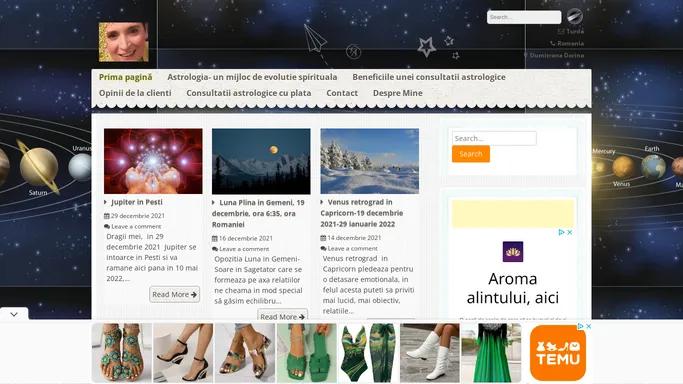Leave a comment on Jupiter in Pesti
This screenshot has height=384, width=683.
(136, 226)
